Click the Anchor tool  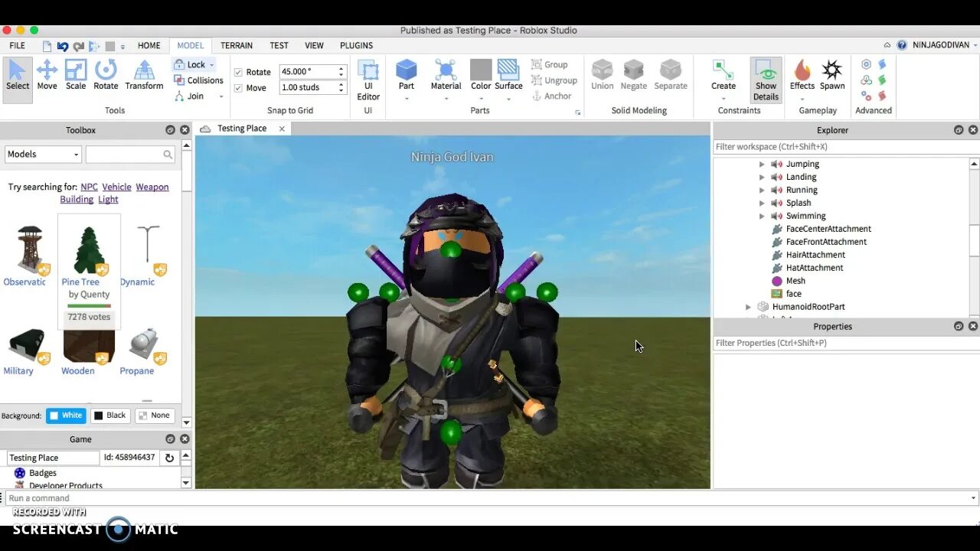pos(551,96)
